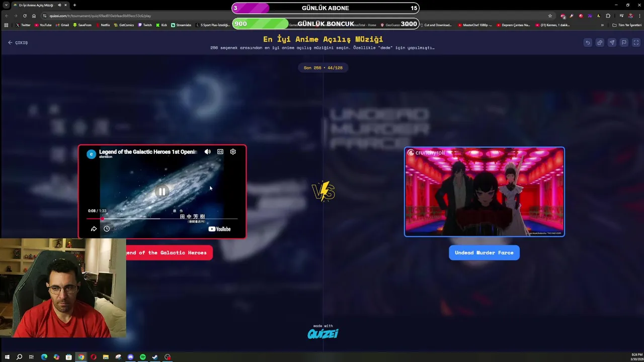Open the Deprem Çantası bookmark
This screenshot has height=362, width=644.
click(514, 25)
